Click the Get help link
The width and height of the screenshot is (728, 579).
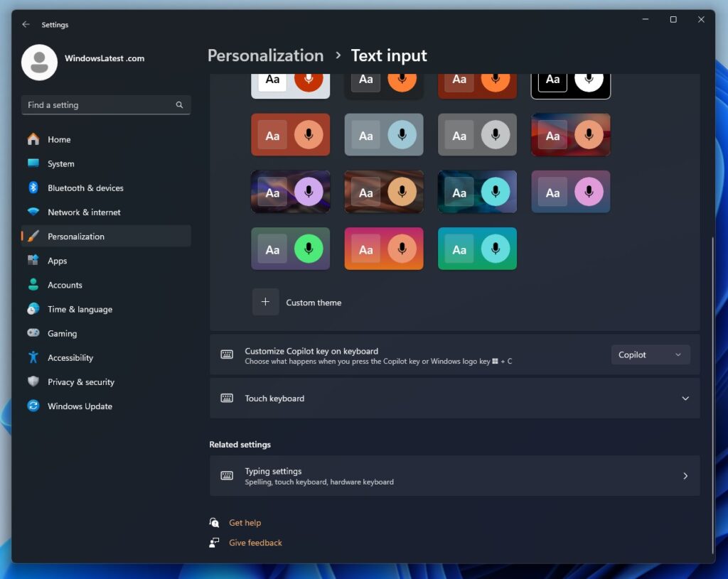tap(245, 523)
